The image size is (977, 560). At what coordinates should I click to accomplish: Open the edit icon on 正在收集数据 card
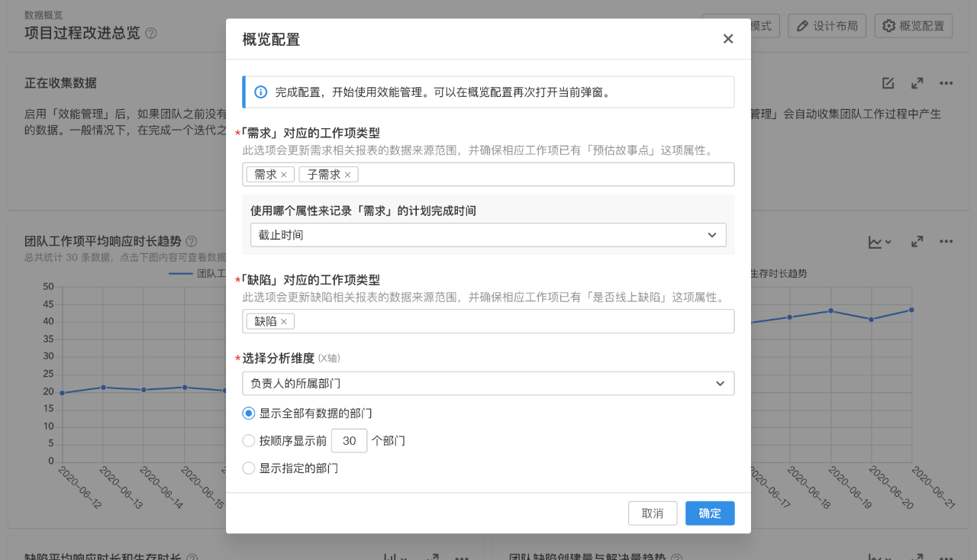[887, 83]
